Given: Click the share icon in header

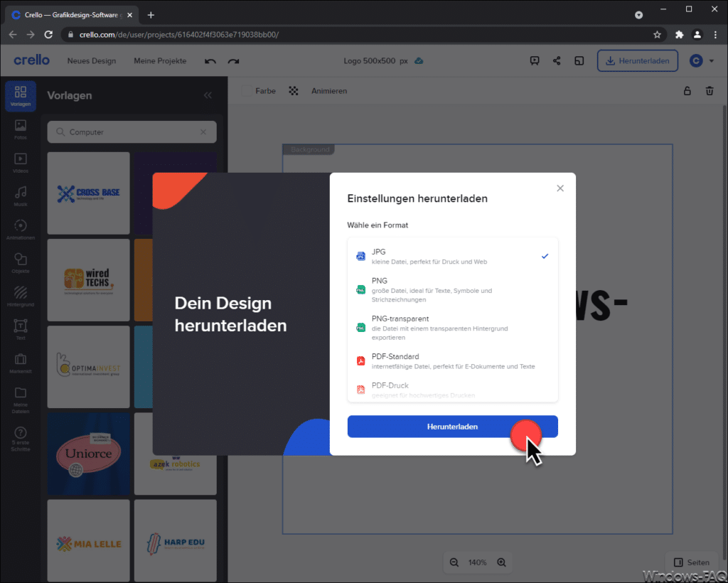Looking at the screenshot, I should click(557, 61).
